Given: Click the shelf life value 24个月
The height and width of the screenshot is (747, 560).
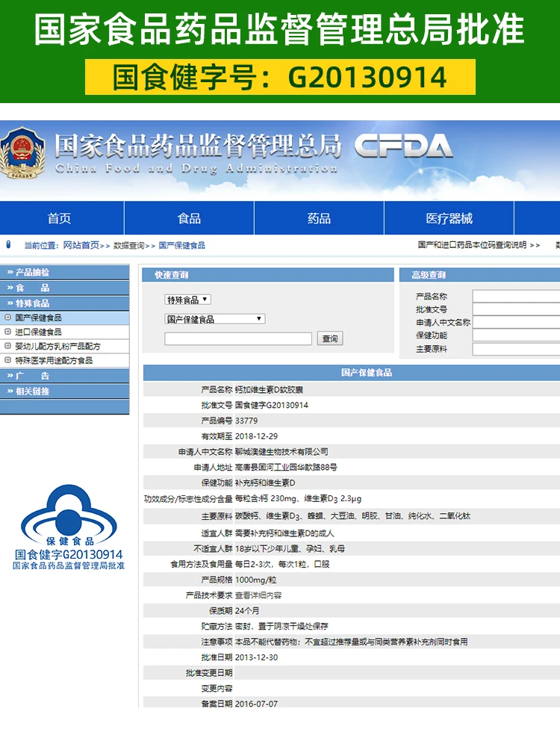Looking at the screenshot, I should [x=247, y=611].
